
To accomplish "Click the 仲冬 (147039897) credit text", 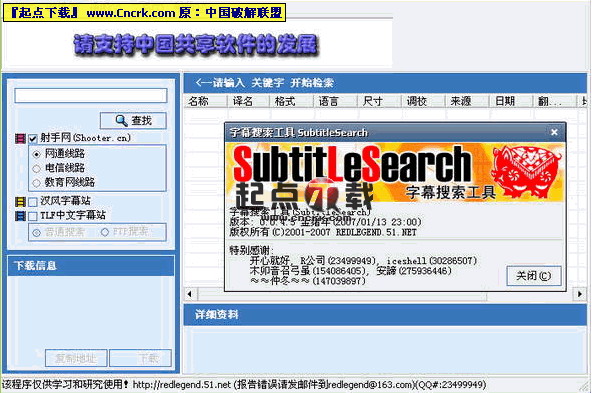I will click(308, 281).
